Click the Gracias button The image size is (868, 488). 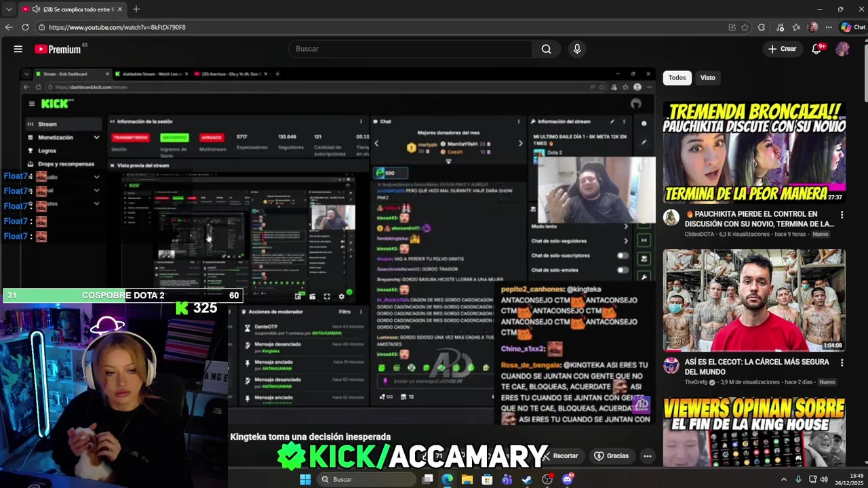(x=612, y=456)
